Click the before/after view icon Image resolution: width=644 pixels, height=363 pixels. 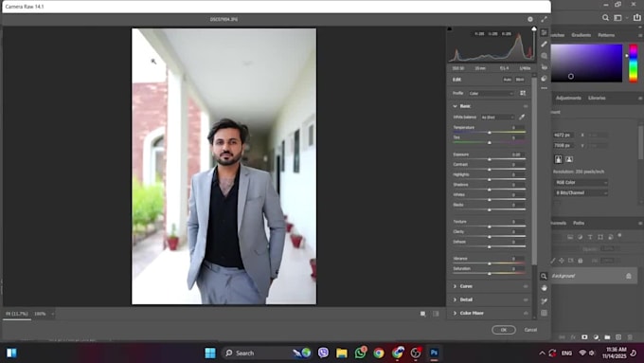(x=423, y=314)
